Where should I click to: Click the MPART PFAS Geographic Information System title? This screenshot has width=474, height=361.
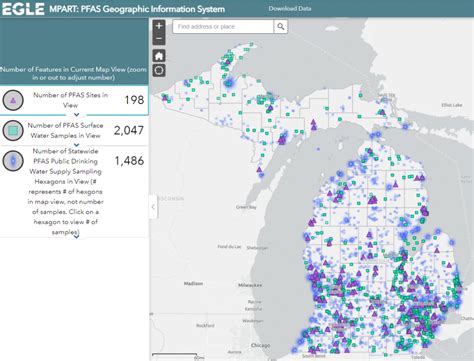coord(137,9)
